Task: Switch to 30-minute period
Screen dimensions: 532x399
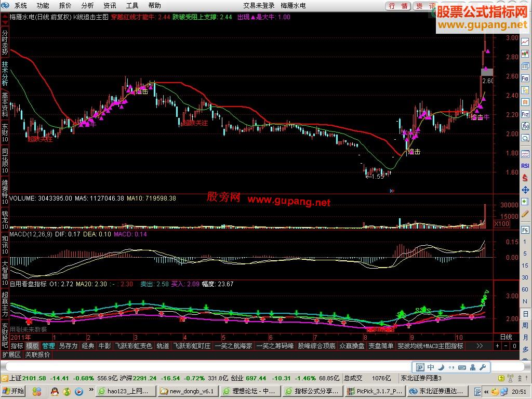Action: (525, 277)
